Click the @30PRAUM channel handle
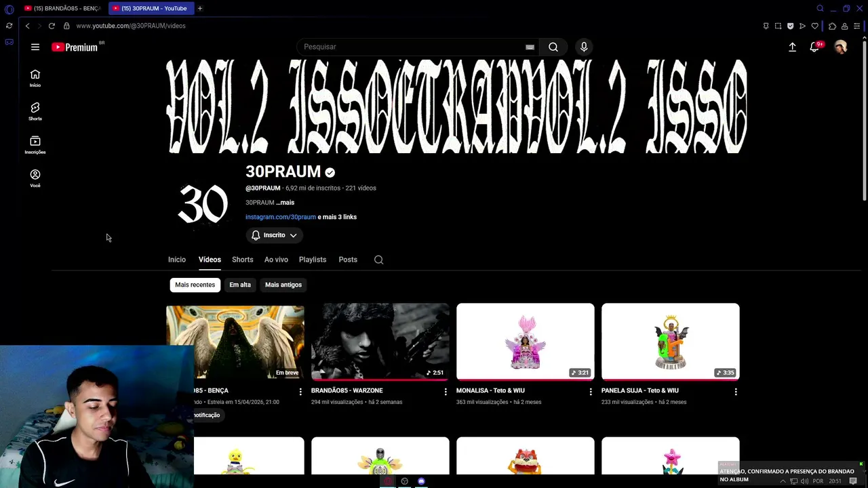Viewport: 868px width, 488px height. pos(263,188)
